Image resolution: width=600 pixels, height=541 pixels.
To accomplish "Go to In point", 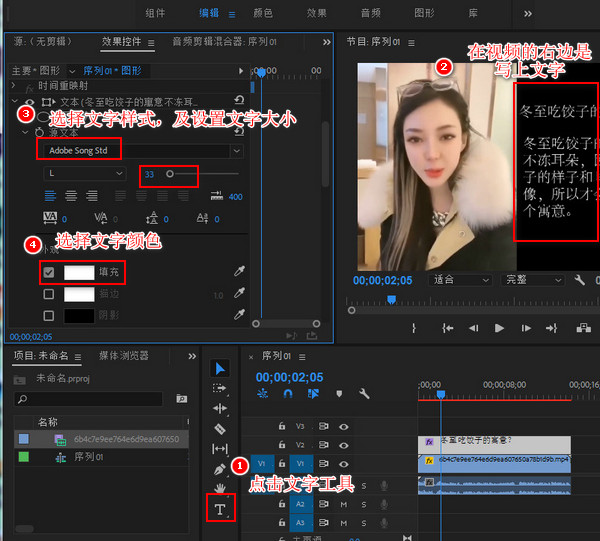I will pos(447,328).
